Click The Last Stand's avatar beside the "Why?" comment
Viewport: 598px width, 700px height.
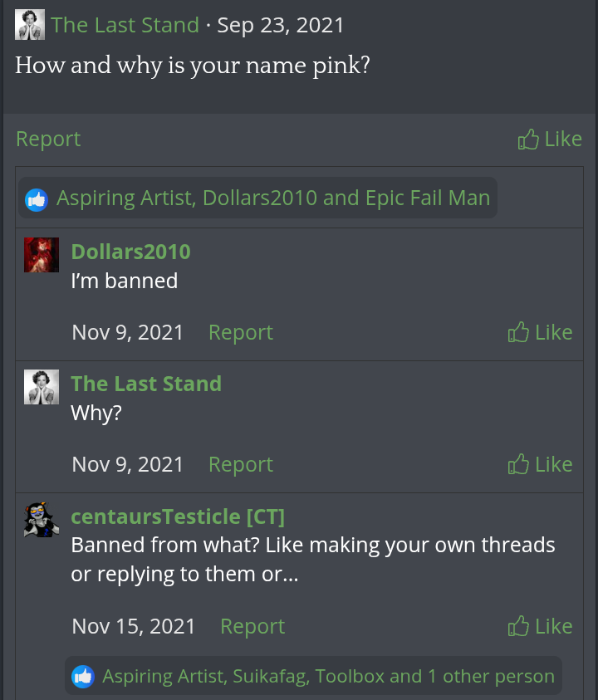pos(42,387)
